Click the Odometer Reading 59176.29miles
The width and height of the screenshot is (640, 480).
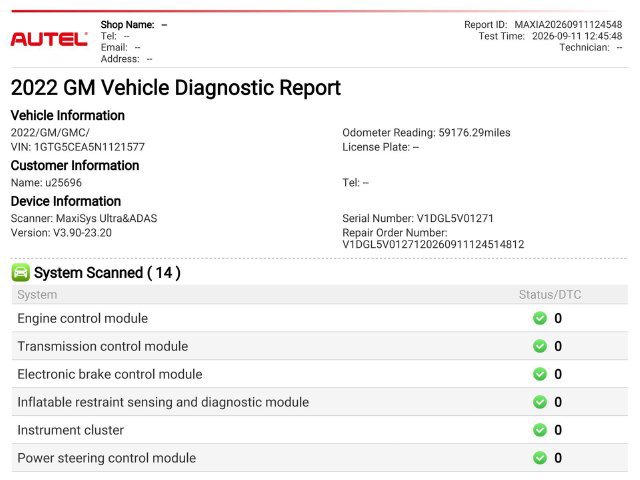coord(426,133)
